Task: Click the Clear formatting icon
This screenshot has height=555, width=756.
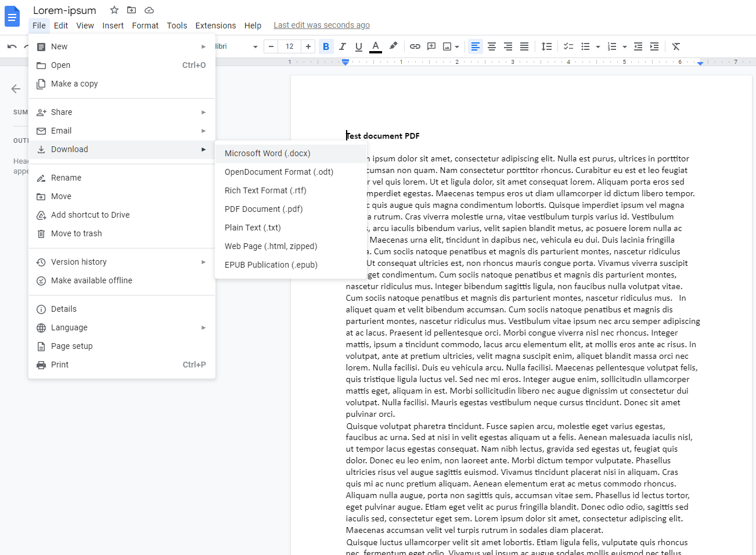Action: pyautogui.click(x=676, y=46)
